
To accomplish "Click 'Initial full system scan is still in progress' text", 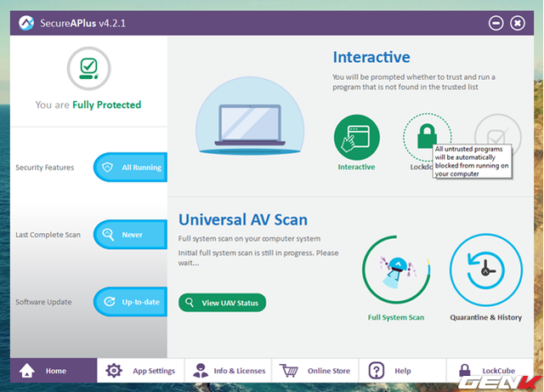I will pyautogui.click(x=258, y=258).
